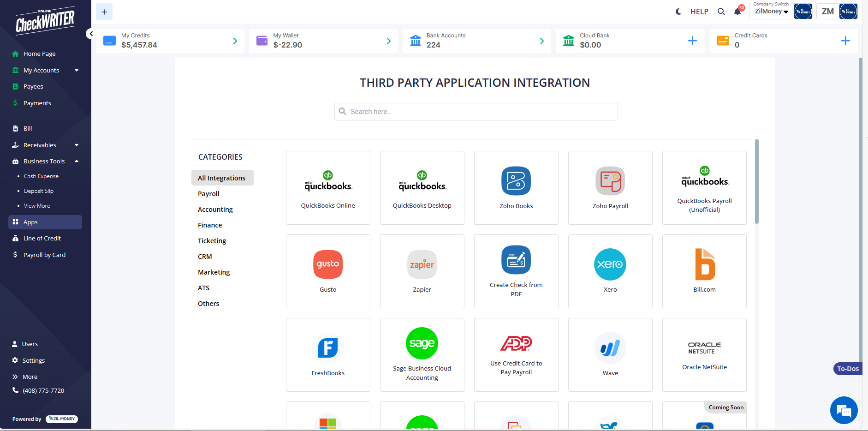The height and width of the screenshot is (431, 868).
Task: Select Apps in sidebar
Action: pyautogui.click(x=45, y=222)
